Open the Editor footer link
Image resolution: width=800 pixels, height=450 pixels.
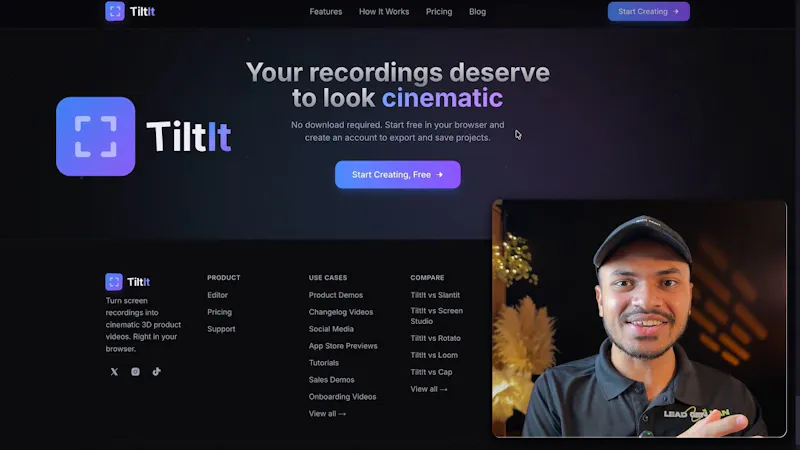click(x=217, y=295)
